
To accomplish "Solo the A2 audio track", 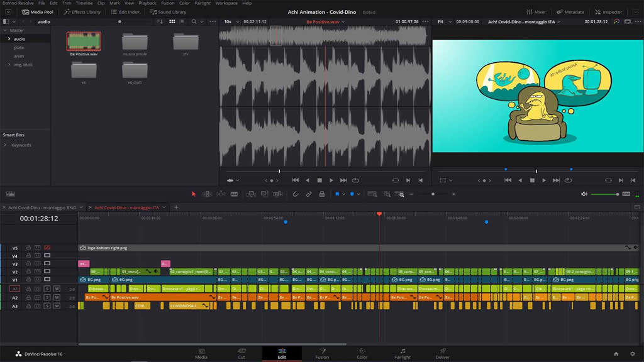I will [x=47, y=297].
